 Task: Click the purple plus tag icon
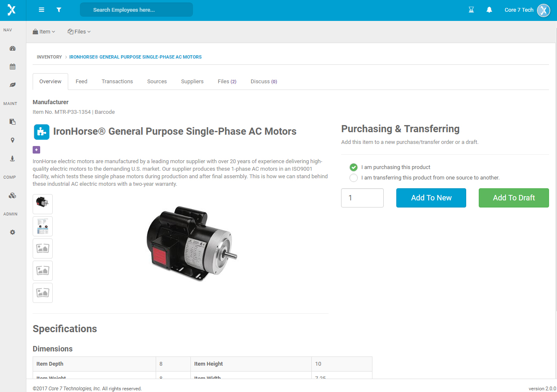[x=36, y=150]
